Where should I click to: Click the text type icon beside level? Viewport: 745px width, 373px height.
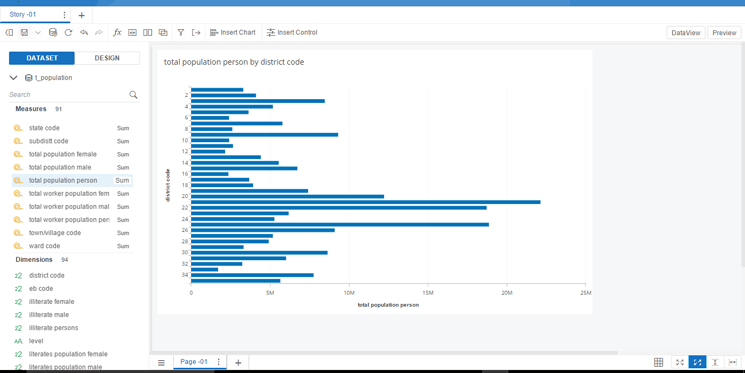tap(19, 341)
